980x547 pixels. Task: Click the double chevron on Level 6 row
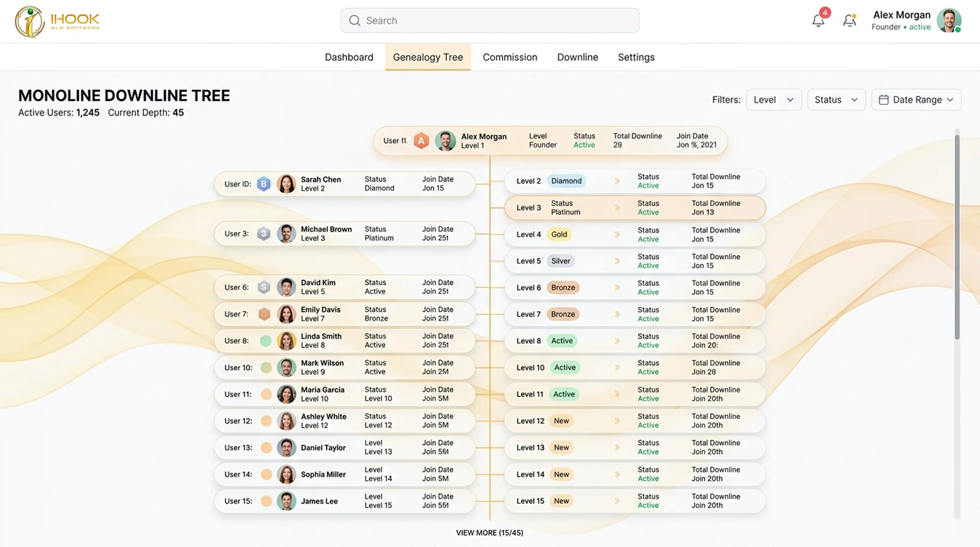coord(617,288)
